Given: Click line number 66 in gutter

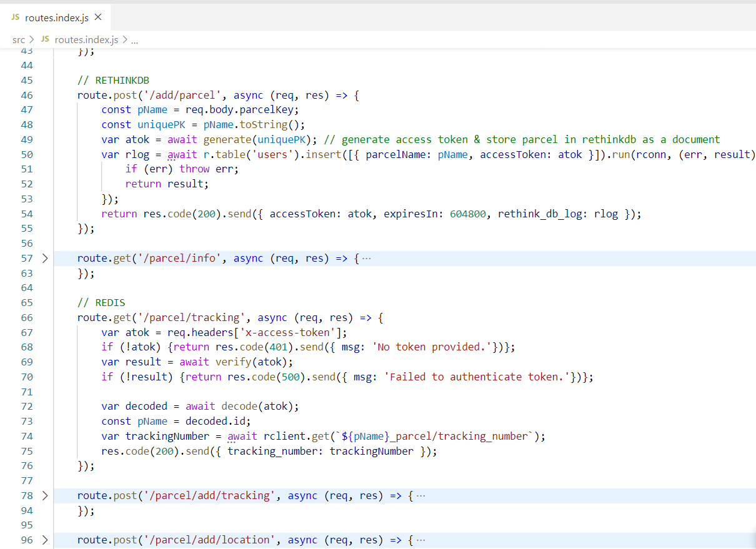Looking at the screenshot, I should pyautogui.click(x=26, y=317).
